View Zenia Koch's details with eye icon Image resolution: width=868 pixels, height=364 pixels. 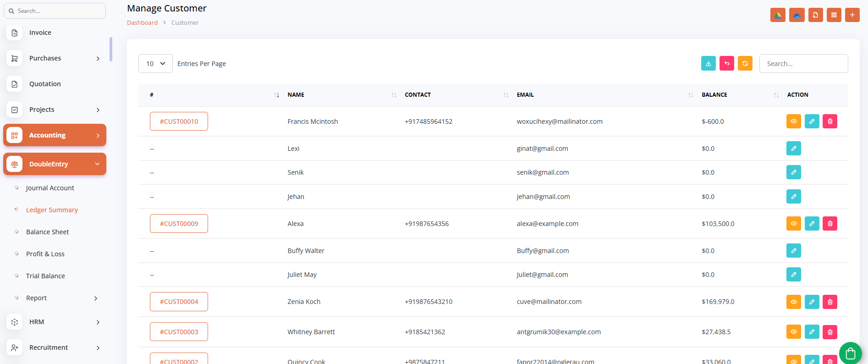(x=793, y=302)
